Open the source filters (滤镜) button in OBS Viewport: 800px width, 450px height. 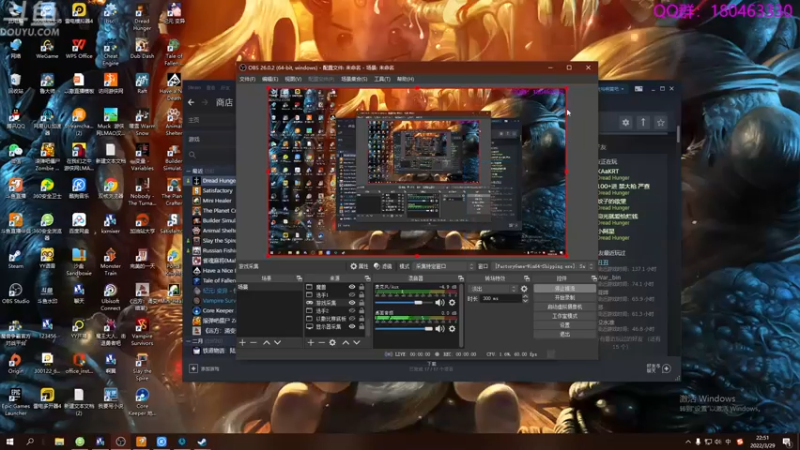pos(383,266)
